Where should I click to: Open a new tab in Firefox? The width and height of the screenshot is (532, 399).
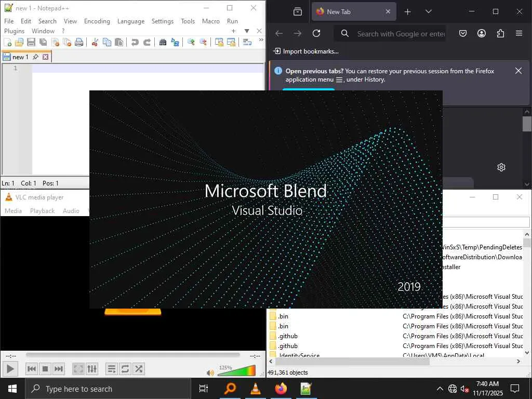coord(407,12)
